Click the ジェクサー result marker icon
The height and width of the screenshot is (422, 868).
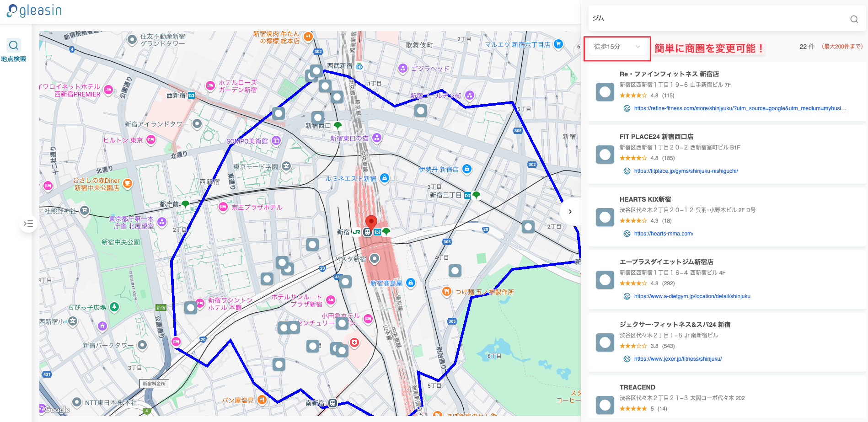coord(605,342)
